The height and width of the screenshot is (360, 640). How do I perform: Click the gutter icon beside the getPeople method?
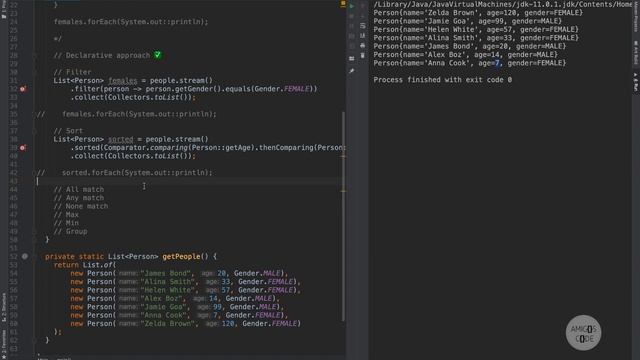click(x=25, y=256)
